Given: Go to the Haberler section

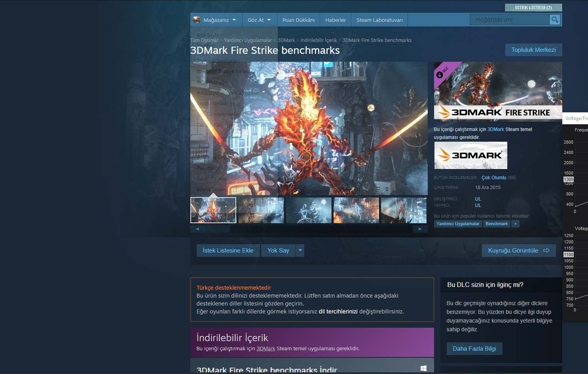Looking at the screenshot, I should tap(336, 20).
